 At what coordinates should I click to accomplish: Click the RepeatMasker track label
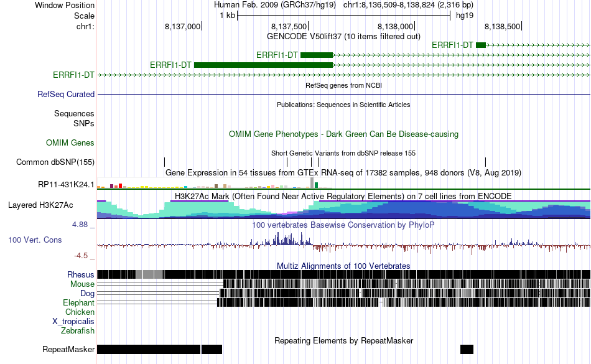(x=68, y=349)
